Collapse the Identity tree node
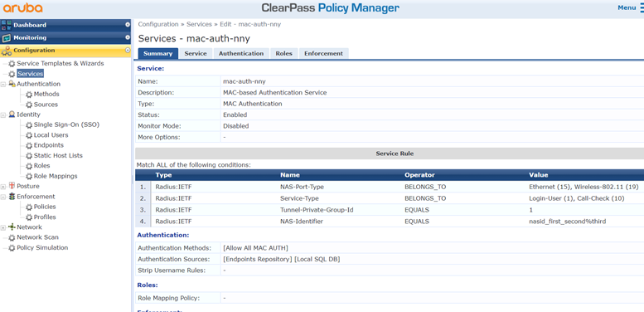This screenshot has width=644, height=312. (3, 115)
